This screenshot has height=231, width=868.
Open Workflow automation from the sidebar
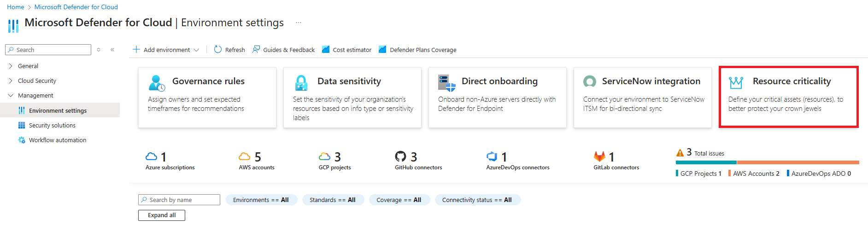pos(57,140)
